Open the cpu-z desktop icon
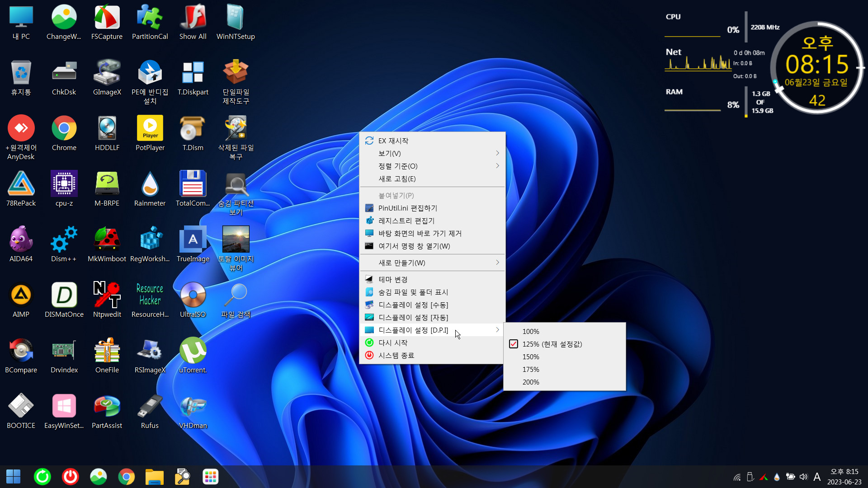The image size is (868, 488). tap(64, 189)
